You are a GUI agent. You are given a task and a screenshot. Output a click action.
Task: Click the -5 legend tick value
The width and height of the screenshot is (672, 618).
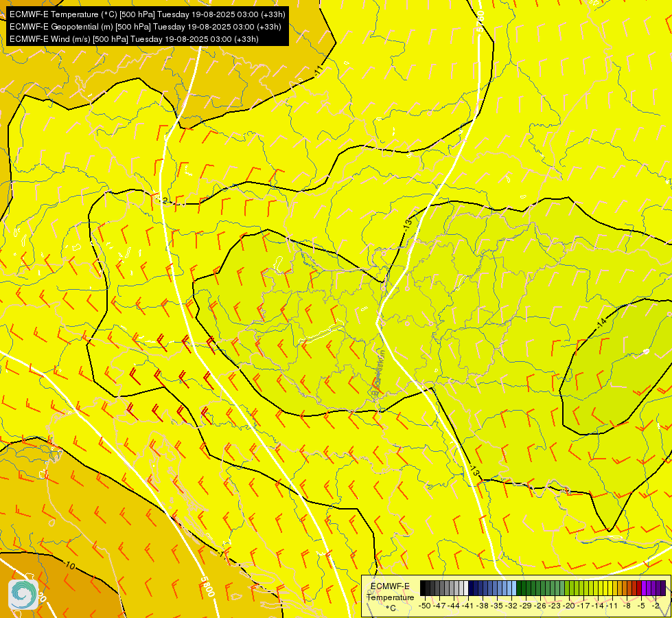(x=641, y=606)
